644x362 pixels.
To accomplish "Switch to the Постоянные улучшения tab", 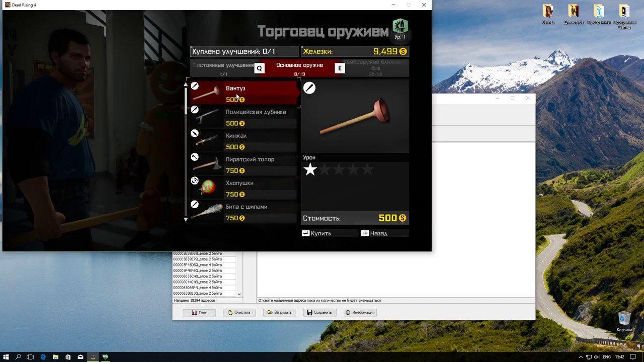I will click(x=223, y=68).
